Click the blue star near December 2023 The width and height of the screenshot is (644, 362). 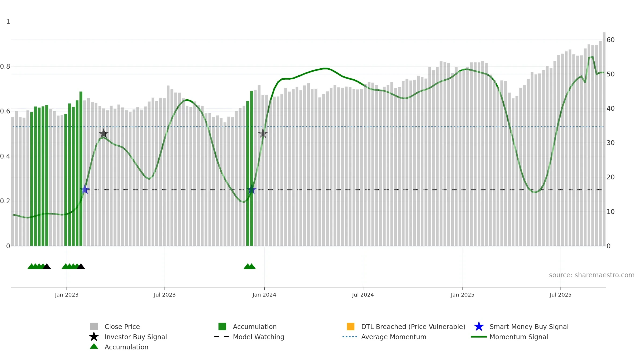[x=252, y=190]
